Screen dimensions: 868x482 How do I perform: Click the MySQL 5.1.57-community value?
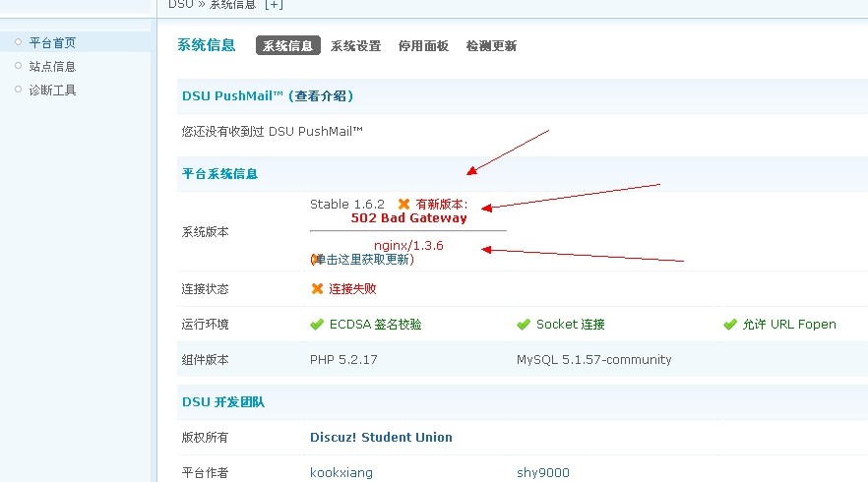tap(594, 360)
